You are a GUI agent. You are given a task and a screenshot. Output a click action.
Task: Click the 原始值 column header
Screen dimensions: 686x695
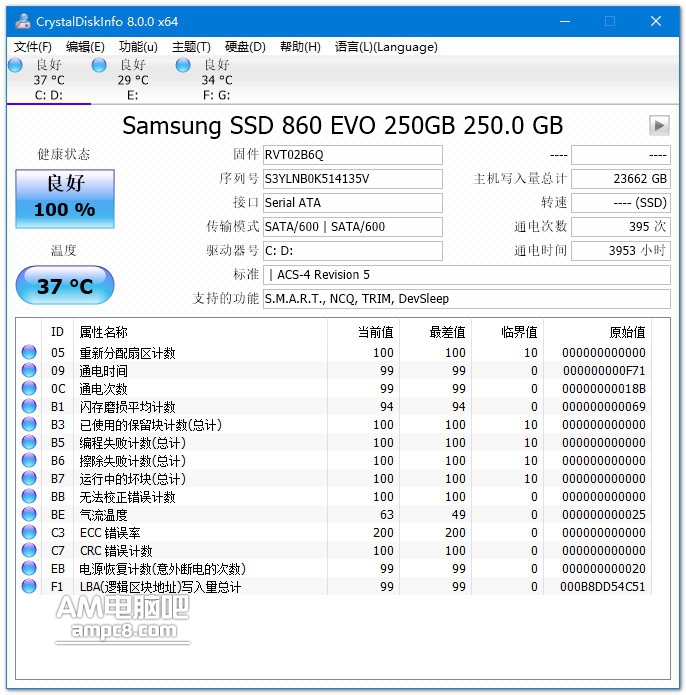click(597, 332)
